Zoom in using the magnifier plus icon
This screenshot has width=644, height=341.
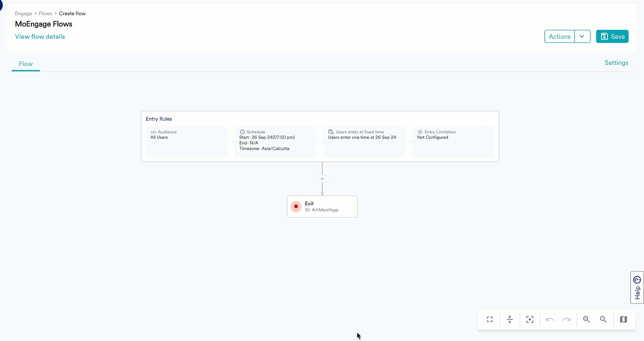[586, 319]
